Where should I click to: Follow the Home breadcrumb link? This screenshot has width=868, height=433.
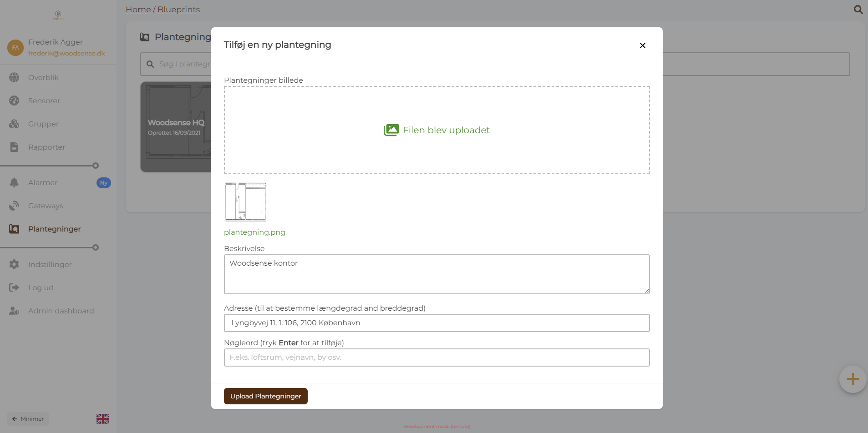pyautogui.click(x=138, y=10)
